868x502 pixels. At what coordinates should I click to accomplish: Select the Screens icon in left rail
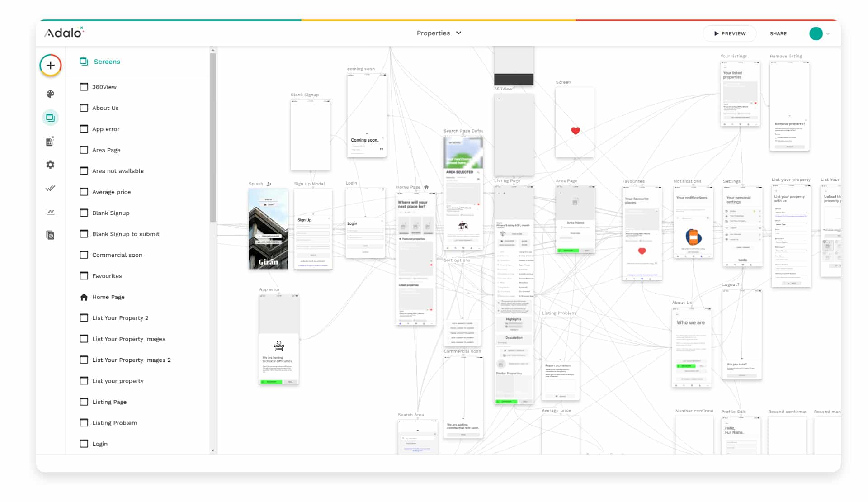(x=51, y=118)
